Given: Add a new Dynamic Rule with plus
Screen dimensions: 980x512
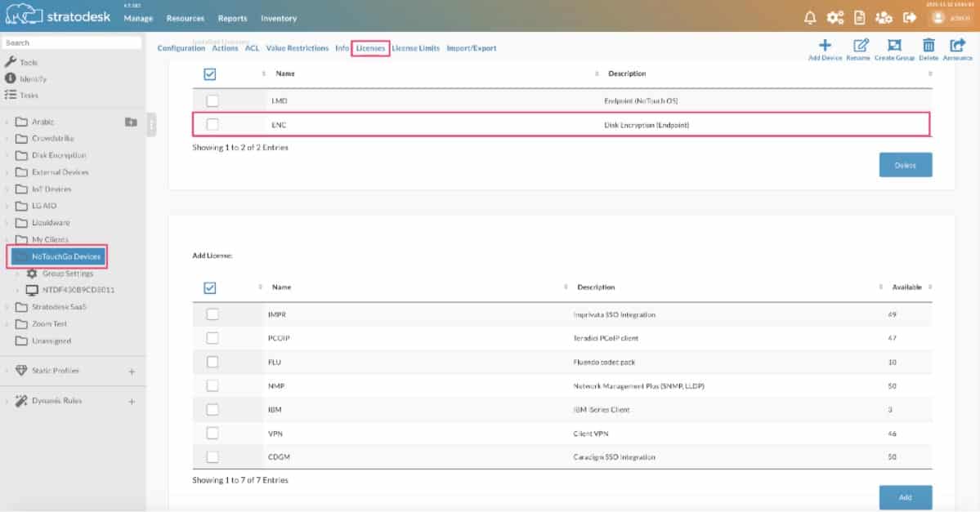Looking at the screenshot, I should (132, 402).
